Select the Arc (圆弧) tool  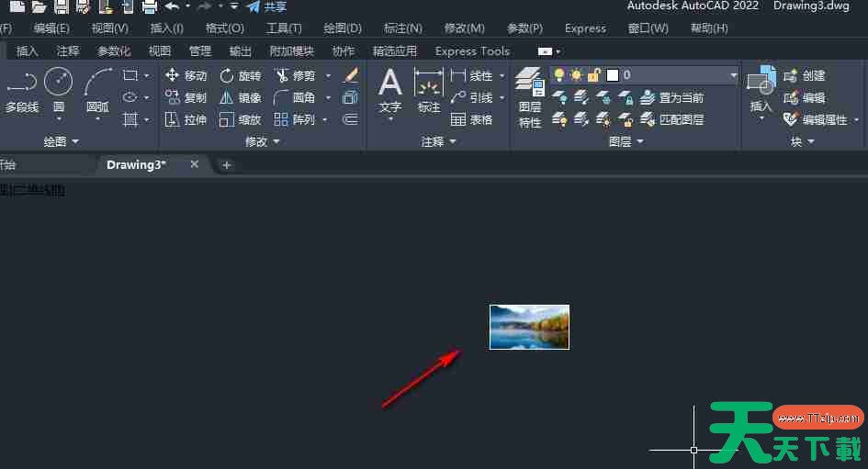(x=98, y=91)
